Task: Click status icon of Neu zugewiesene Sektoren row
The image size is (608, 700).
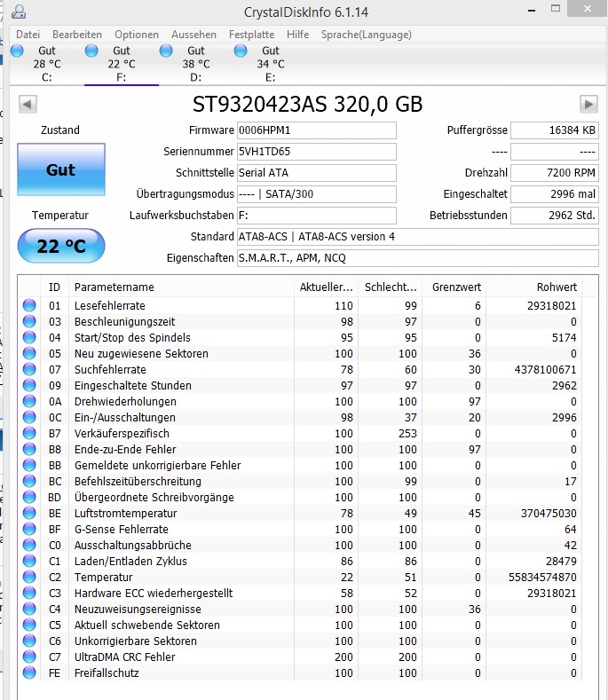Action: pos(29,354)
